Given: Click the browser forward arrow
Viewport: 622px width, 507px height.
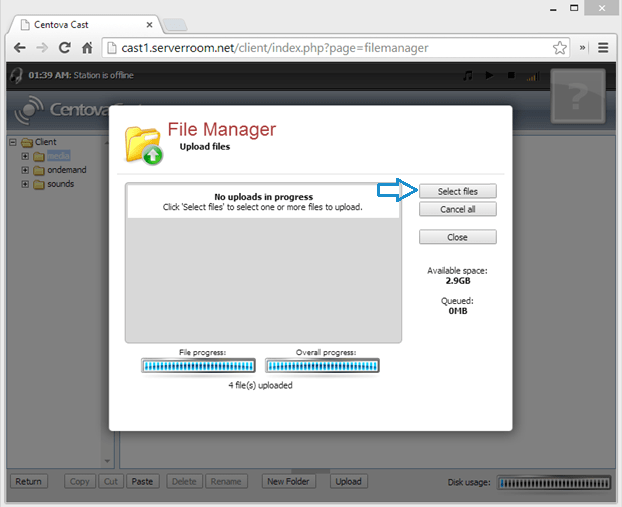Looking at the screenshot, I should (x=42, y=48).
